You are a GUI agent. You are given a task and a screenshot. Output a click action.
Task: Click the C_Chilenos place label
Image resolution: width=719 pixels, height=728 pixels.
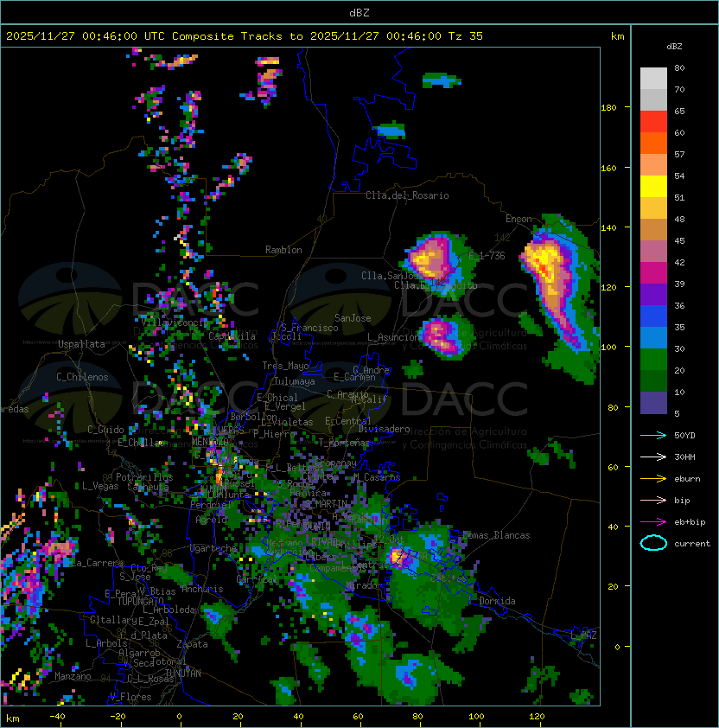(x=82, y=377)
